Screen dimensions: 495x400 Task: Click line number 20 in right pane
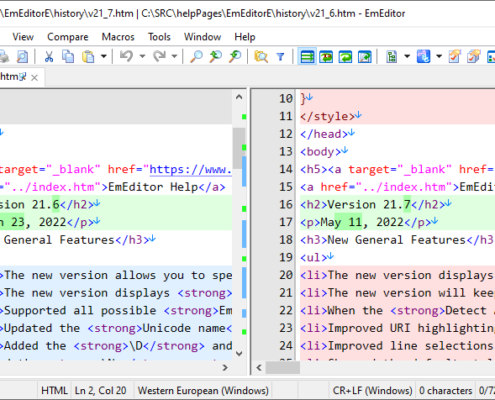pos(286,275)
